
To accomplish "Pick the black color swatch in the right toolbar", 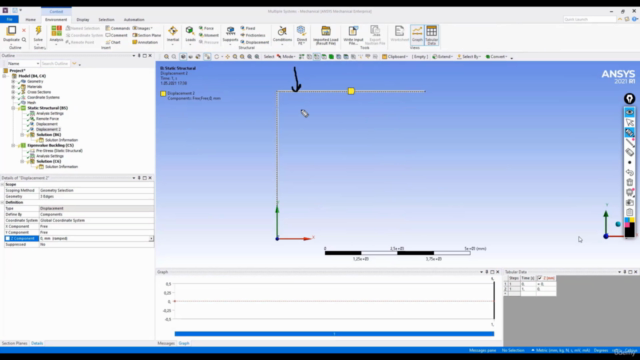I will click(x=629, y=232).
